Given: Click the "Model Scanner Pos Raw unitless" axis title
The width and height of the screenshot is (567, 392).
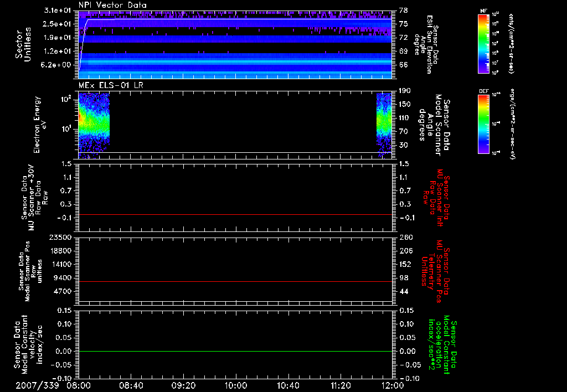Looking at the screenshot, I should point(30,271).
